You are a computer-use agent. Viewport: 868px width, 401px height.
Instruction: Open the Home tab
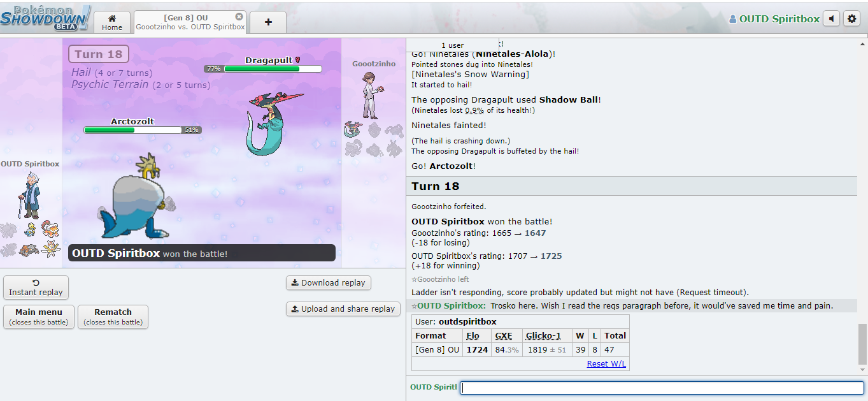point(112,22)
